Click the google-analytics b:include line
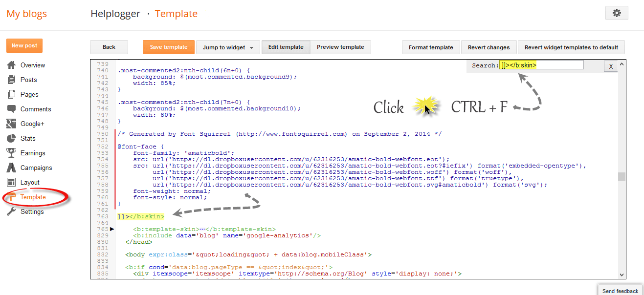This screenshot has width=644, height=295. (x=227, y=235)
